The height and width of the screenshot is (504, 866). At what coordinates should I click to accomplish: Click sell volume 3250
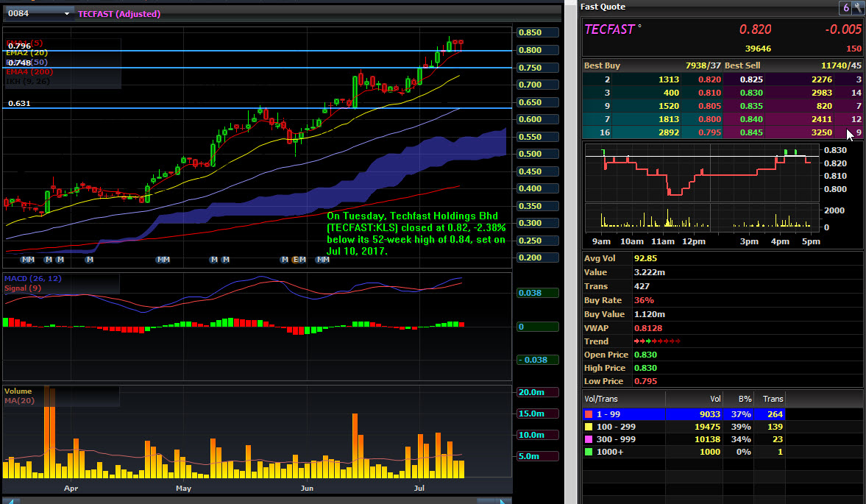pyautogui.click(x=822, y=132)
